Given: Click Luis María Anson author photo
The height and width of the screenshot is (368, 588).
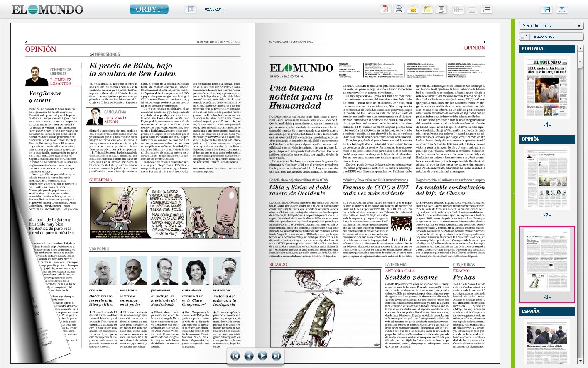Looking at the screenshot, I should coord(95,117).
